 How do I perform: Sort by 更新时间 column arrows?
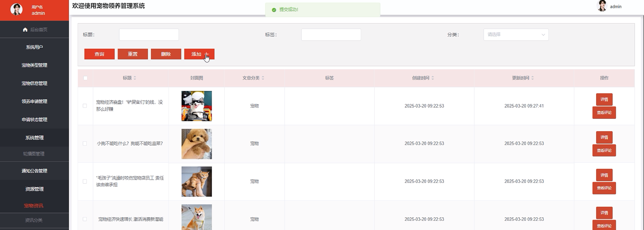click(x=532, y=78)
